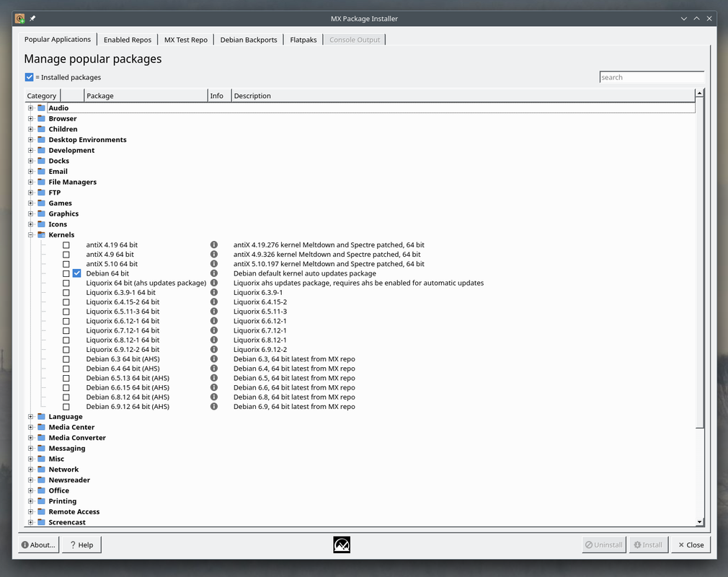Show info for Debian 6.6.15 64 bit (AHS)
This screenshot has height=577, width=728.
coord(213,387)
